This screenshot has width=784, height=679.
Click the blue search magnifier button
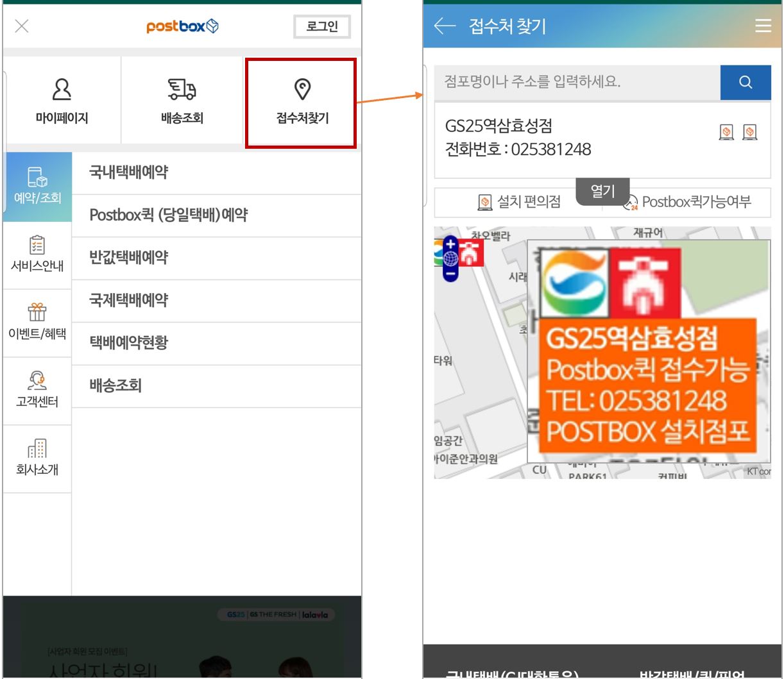coord(746,82)
